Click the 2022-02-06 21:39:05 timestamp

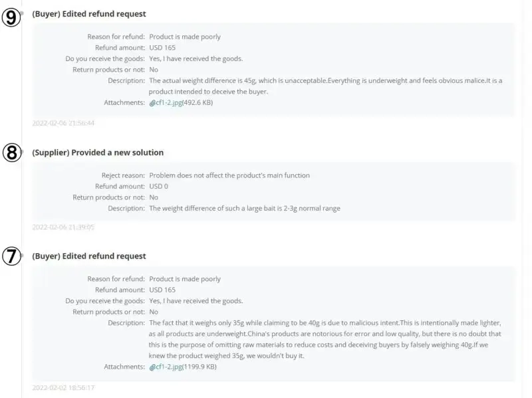pyautogui.click(x=63, y=227)
